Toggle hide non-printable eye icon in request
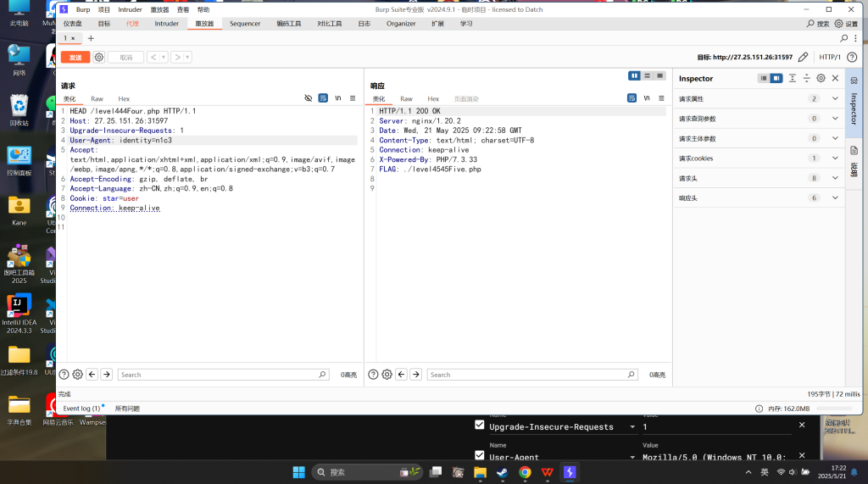The width and height of the screenshot is (868, 484). (309, 98)
